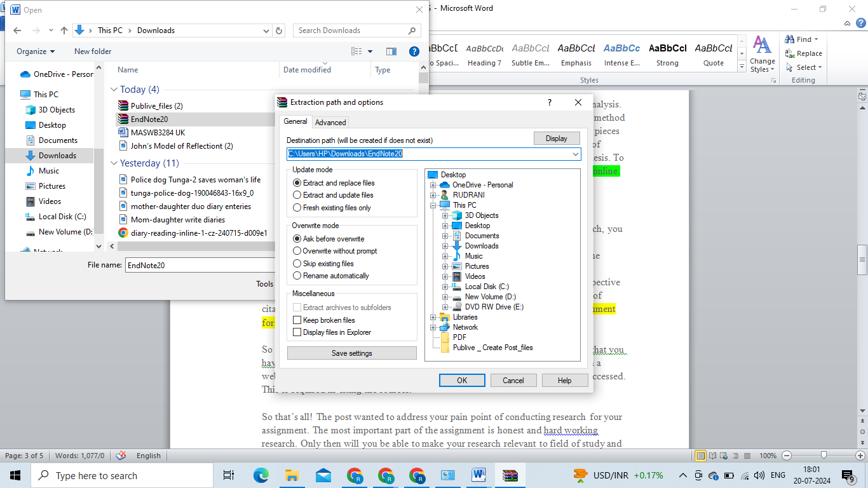The width and height of the screenshot is (868, 488).
Task: Select Skip existing files option
Action: click(x=297, y=264)
